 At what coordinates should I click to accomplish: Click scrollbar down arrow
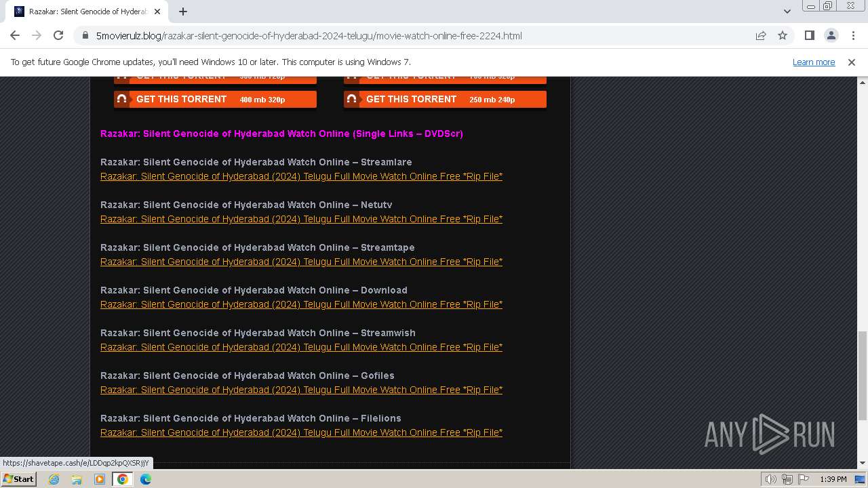(x=863, y=464)
